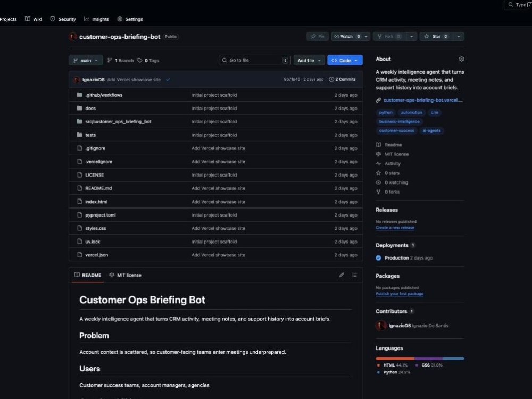The height and width of the screenshot is (399, 532).
Task: Click the fork icon beside 0 forks
Action: (378, 192)
